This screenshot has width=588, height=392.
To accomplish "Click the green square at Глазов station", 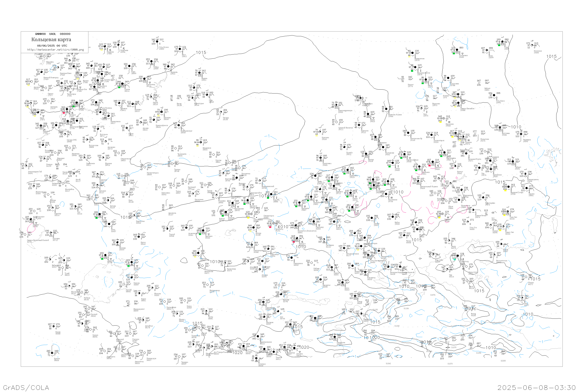I will (119, 87).
